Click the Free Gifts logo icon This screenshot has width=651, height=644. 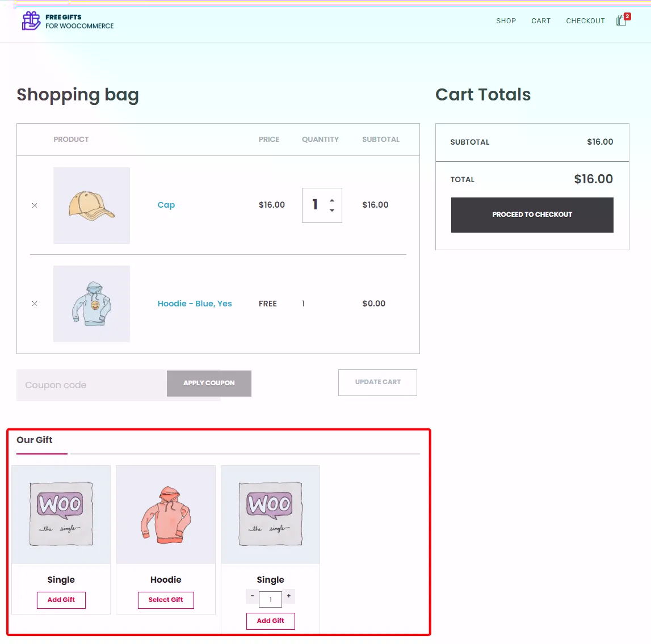pos(31,20)
